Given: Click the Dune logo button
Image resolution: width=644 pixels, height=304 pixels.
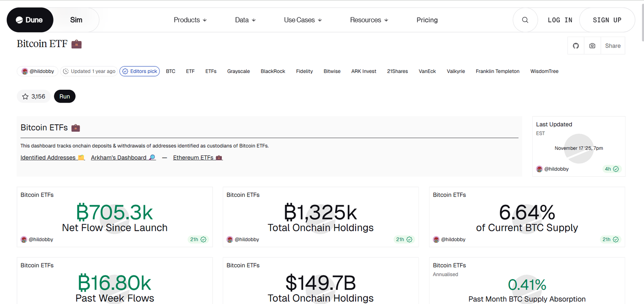Looking at the screenshot, I should (x=30, y=20).
